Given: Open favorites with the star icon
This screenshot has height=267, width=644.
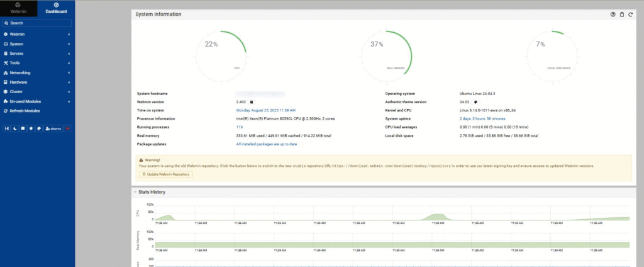Looking at the screenshot, I should (31, 128).
